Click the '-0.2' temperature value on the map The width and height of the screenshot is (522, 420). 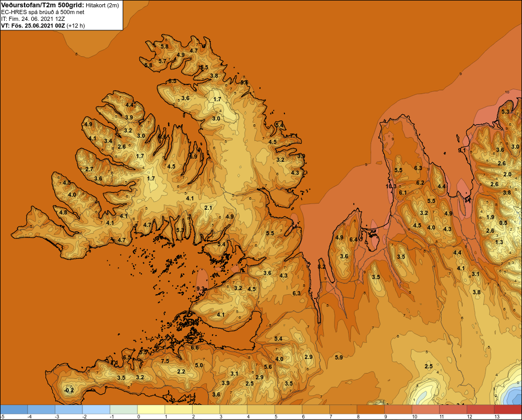click(69, 390)
